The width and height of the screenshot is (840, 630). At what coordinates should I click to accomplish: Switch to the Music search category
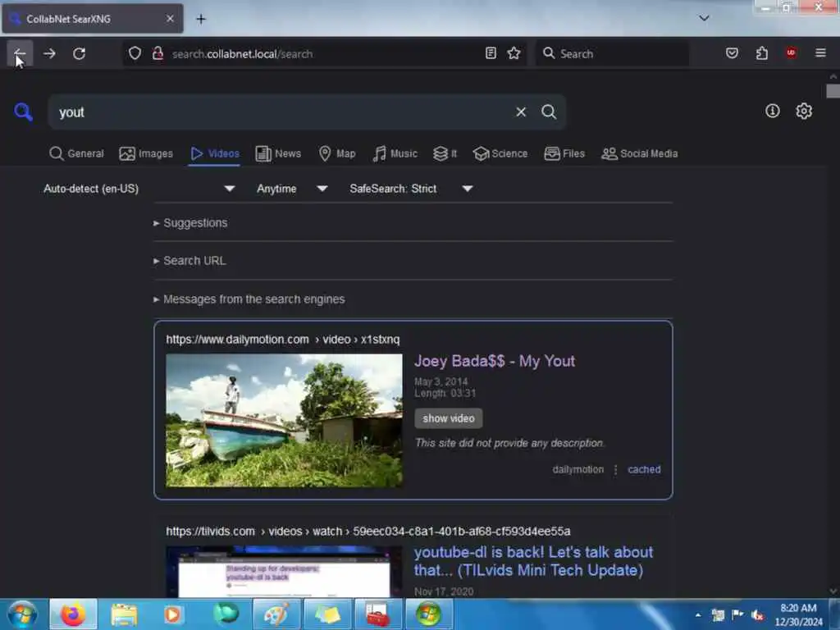395,153
